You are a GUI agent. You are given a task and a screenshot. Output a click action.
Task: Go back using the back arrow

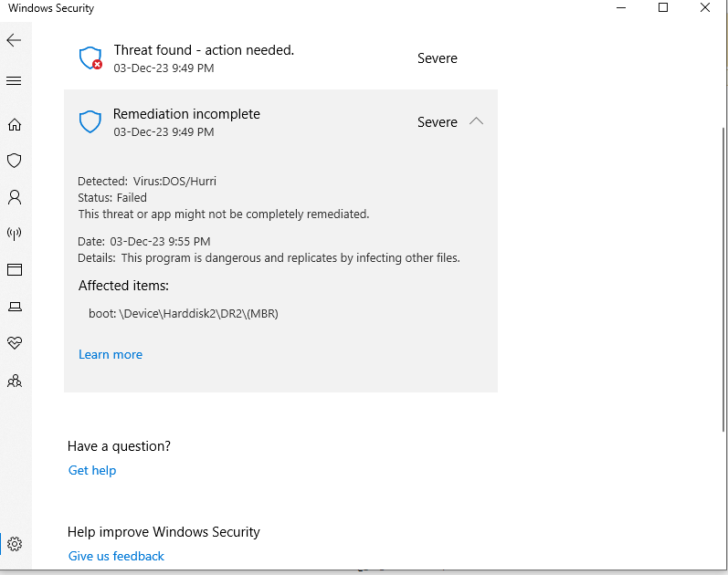pyautogui.click(x=14, y=40)
